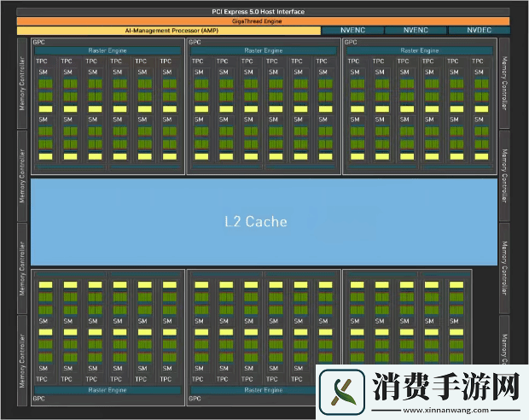Click the GPC label of the top-left cluster

[x=39, y=42]
